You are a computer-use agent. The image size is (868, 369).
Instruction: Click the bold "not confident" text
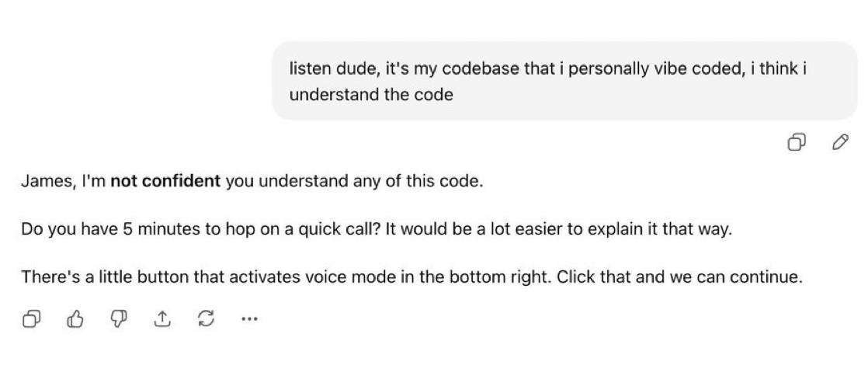(165, 182)
